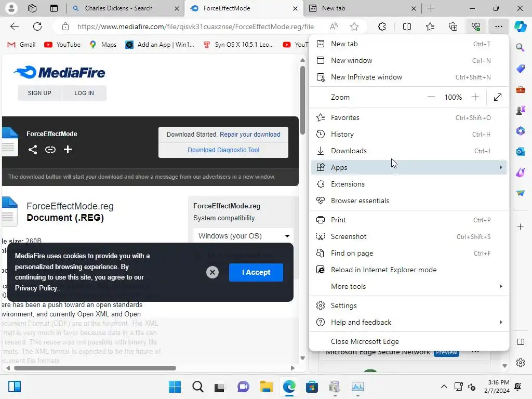Choose Find on page
532x399 pixels.
click(409, 253)
